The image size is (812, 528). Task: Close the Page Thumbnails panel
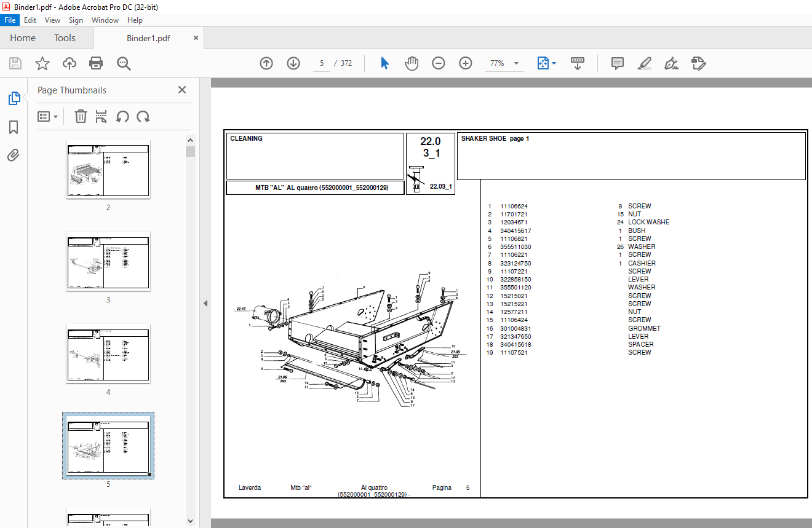click(182, 90)
